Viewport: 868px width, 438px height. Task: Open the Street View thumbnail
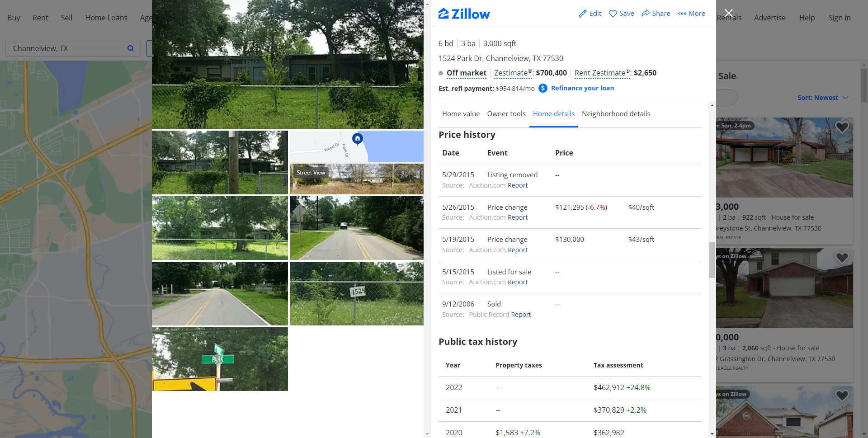pos(357,179)
